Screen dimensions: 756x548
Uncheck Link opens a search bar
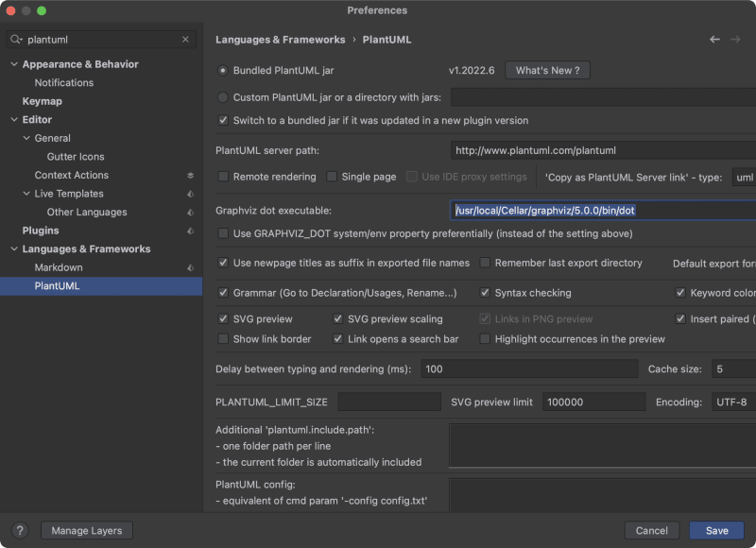338,339
